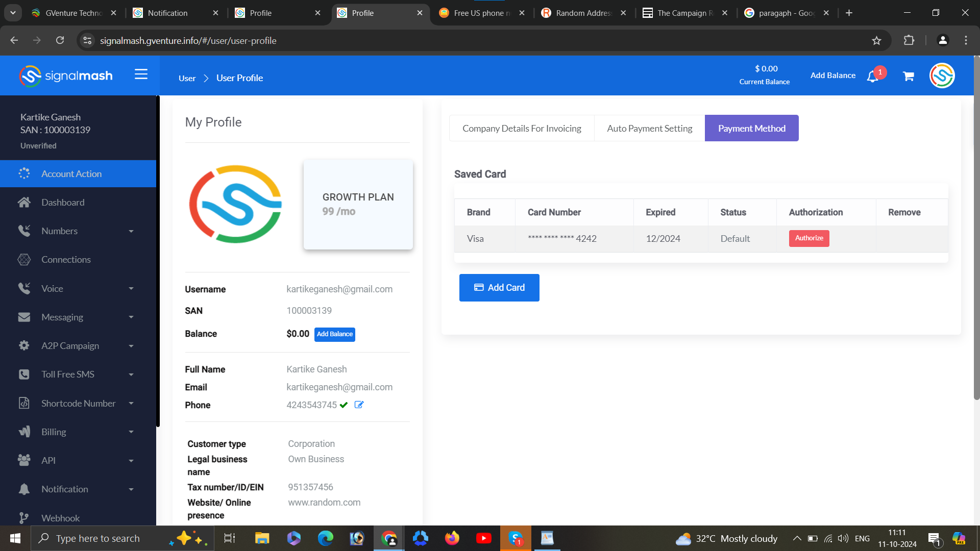Open Account Action in sidebar

coord(78,174)
